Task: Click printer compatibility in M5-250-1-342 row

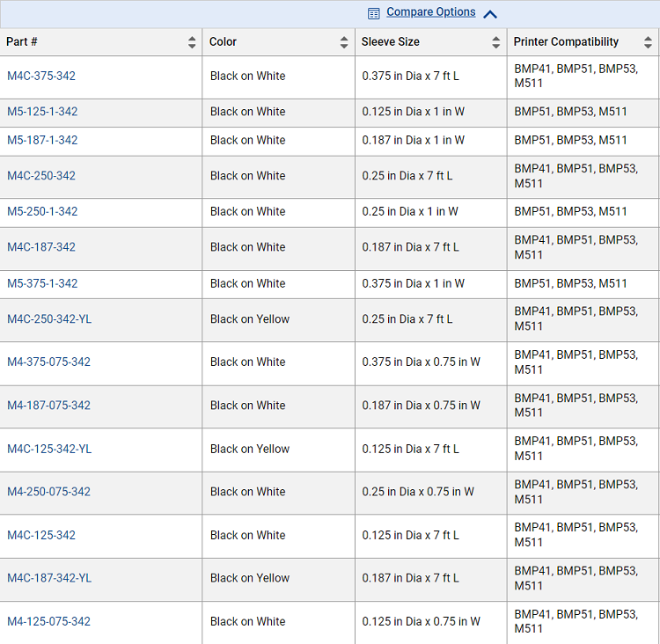Action: click(570, 211)
